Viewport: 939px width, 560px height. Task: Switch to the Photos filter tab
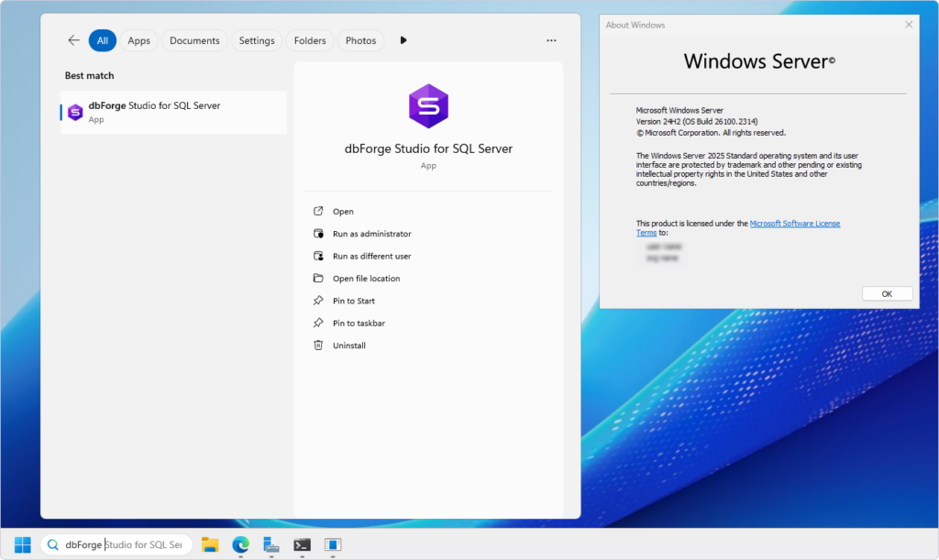[x=360, y=40]
